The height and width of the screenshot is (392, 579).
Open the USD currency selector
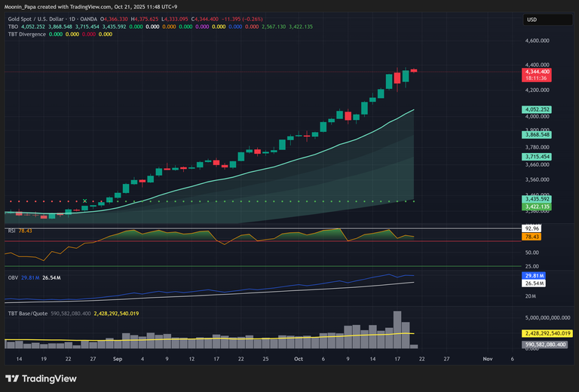pos(532,20)
